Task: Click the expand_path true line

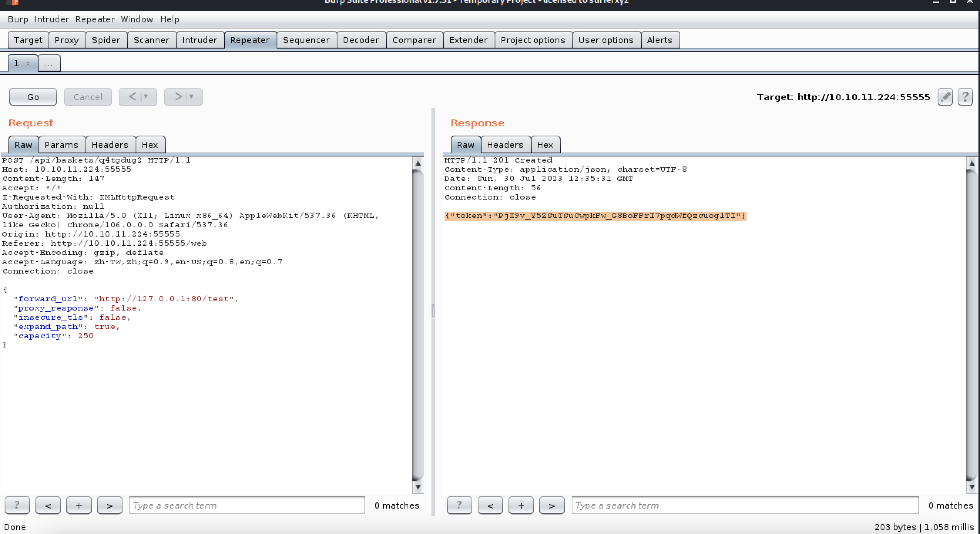Action: pos(67,327)
